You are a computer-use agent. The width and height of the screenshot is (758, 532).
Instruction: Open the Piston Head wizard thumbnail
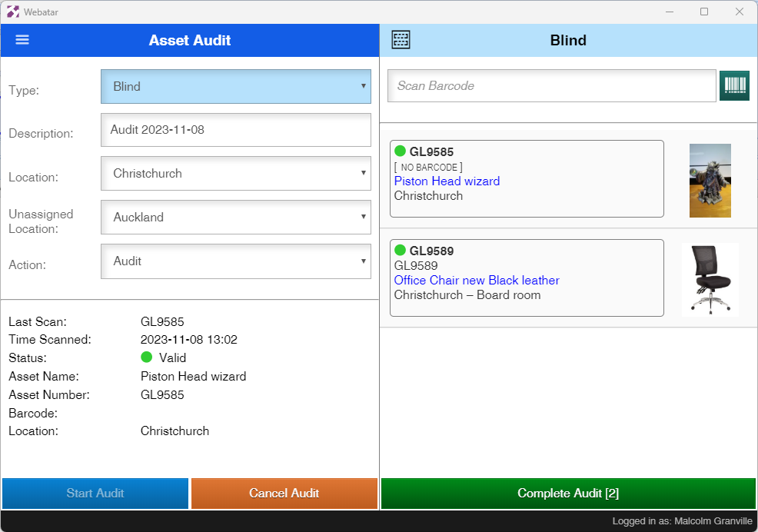(x=710, y=181)
